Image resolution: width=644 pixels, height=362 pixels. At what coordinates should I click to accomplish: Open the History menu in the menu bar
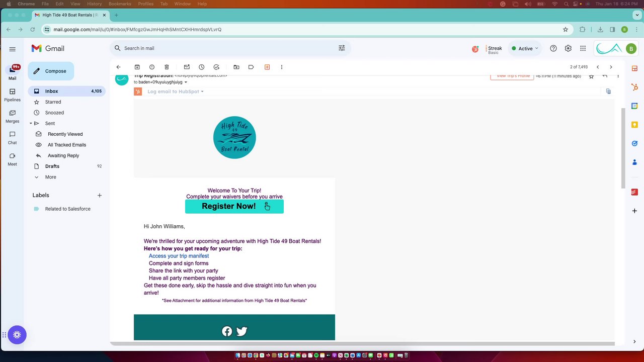[94, 4]
